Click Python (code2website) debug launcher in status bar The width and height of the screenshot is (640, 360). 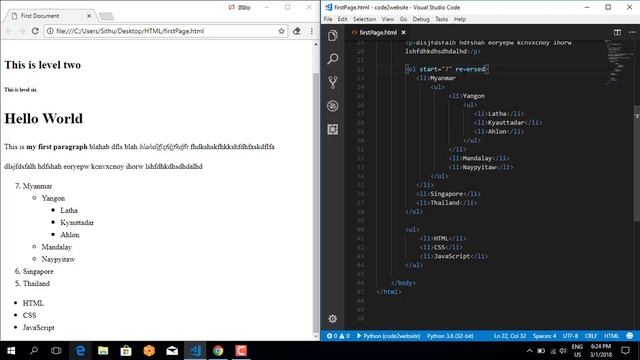(x=388, y=336)
